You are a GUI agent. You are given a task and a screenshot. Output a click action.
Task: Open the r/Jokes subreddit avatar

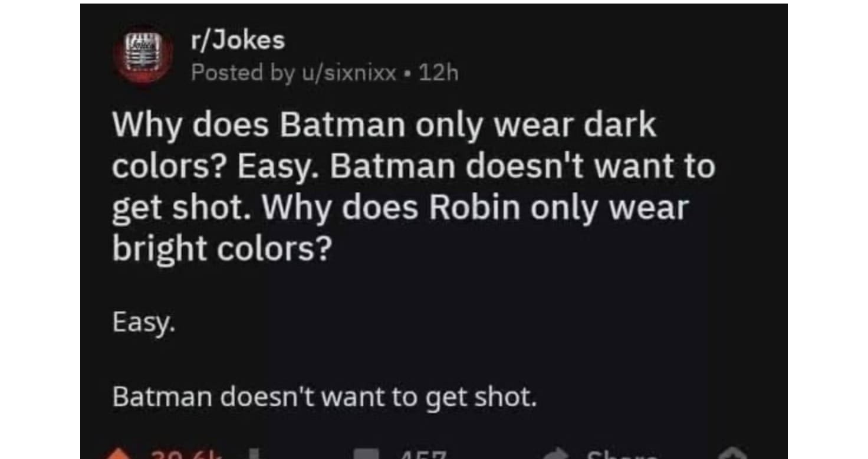tap(144, 57)
